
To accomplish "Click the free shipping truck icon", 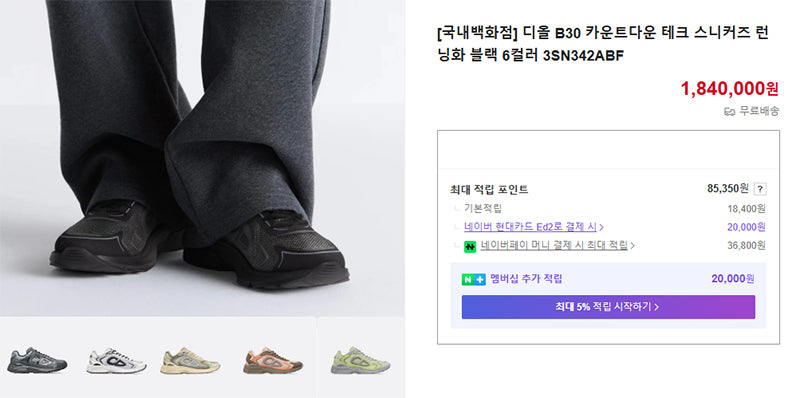I will coord(730,111).
